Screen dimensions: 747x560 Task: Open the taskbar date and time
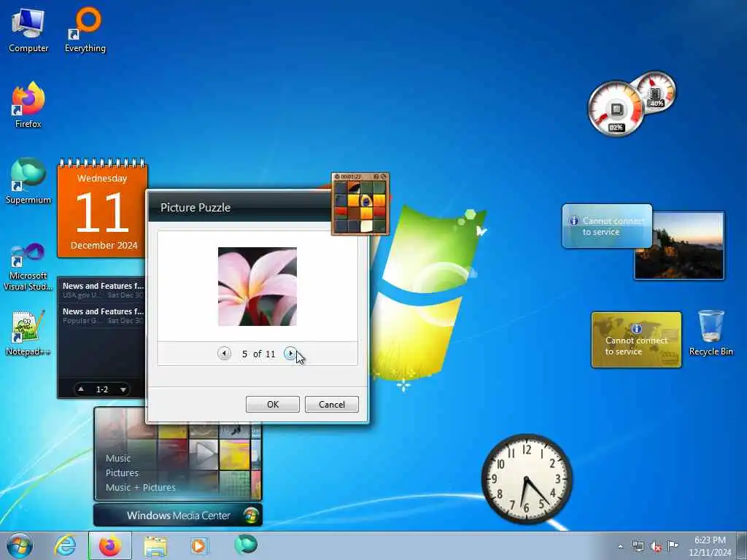point(710,546)
